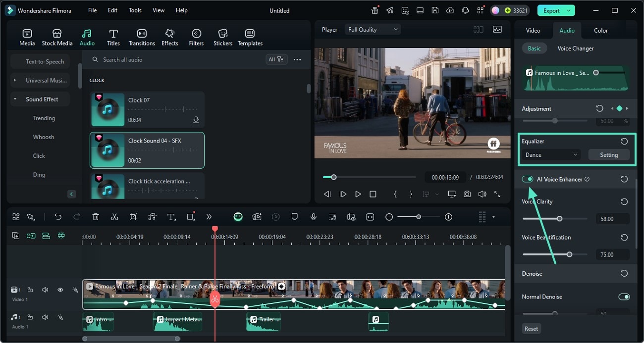Screen dimensions: 644x343
Task: Download the Clock 07 sound
Action: [196, 120]
